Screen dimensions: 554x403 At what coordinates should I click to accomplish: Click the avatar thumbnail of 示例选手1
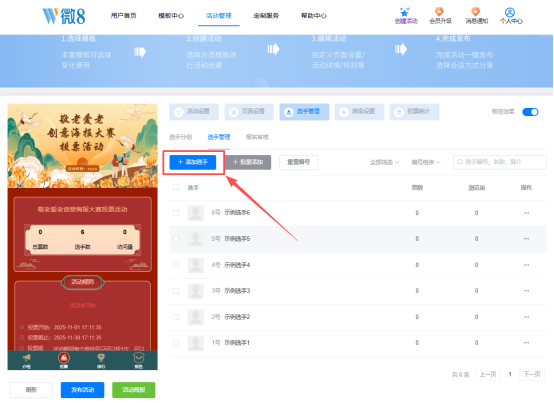196,343
